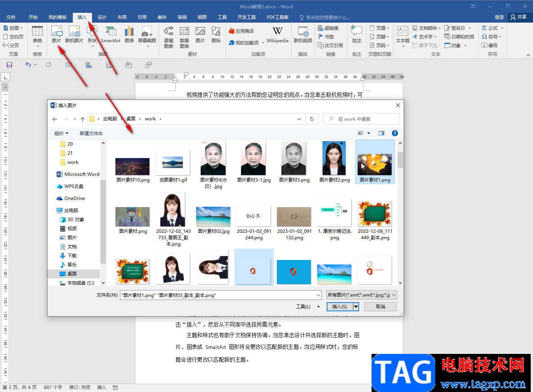Image resolution: width=533 pixels, height=392 pixels.
Task: Collapse the ribbon with the arrow
Action: [x=528, y=55]
